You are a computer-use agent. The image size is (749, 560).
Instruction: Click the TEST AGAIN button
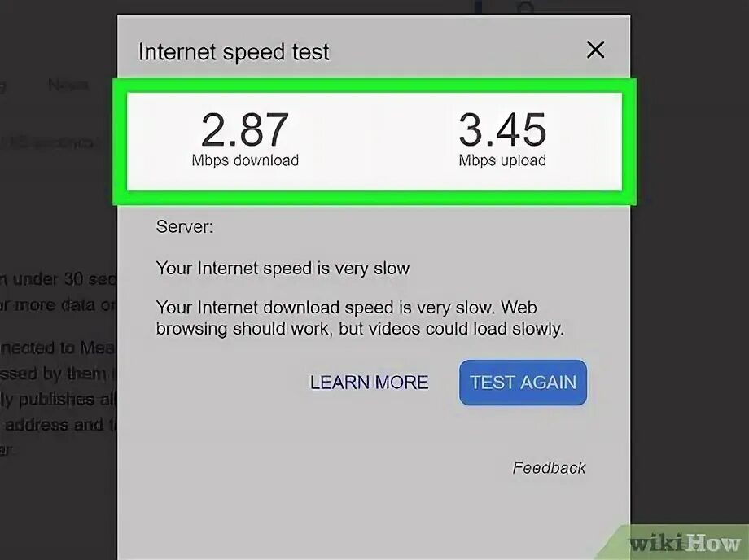point(523,383)
